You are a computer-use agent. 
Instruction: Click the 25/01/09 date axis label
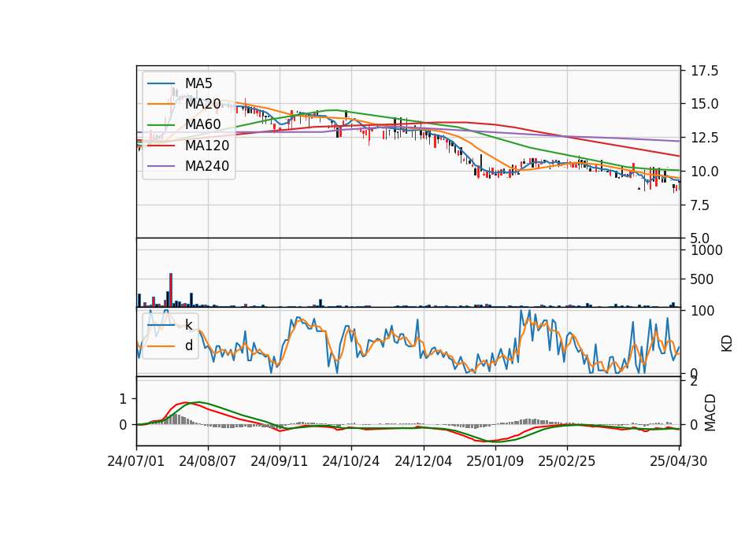495,461
